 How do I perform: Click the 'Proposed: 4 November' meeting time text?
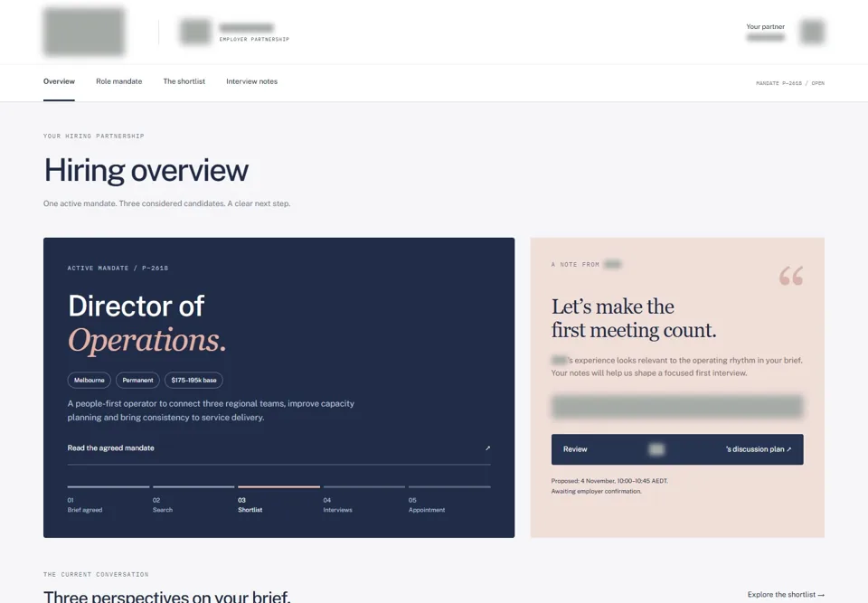point(609,481)
